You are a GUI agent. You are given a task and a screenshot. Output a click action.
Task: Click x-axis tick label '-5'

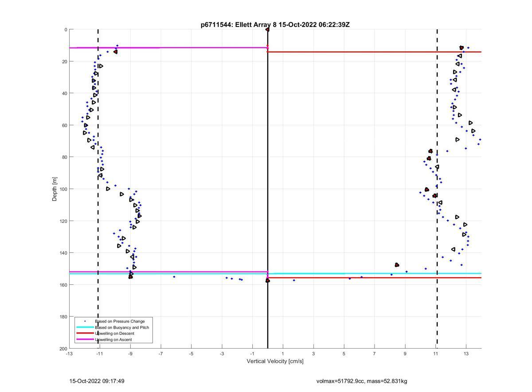point(191,354)
